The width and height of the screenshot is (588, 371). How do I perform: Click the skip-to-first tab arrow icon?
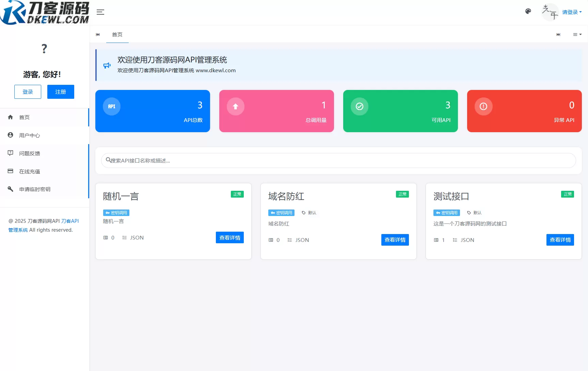[98, 34]
